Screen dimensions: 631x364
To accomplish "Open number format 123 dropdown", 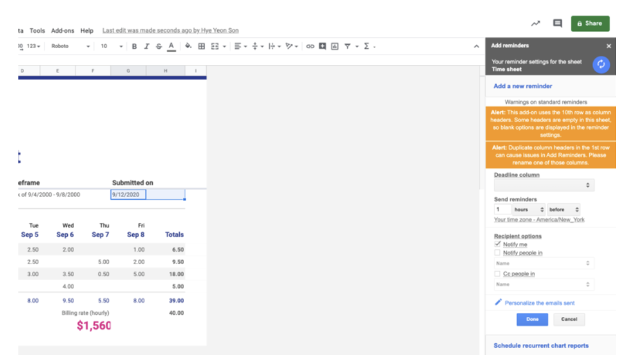I will pos(33,47).
